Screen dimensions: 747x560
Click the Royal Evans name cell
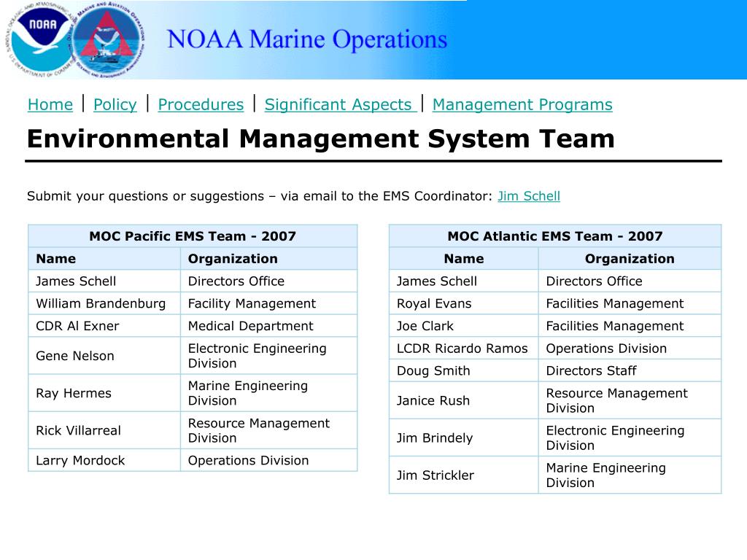click(x=463, y=303)
